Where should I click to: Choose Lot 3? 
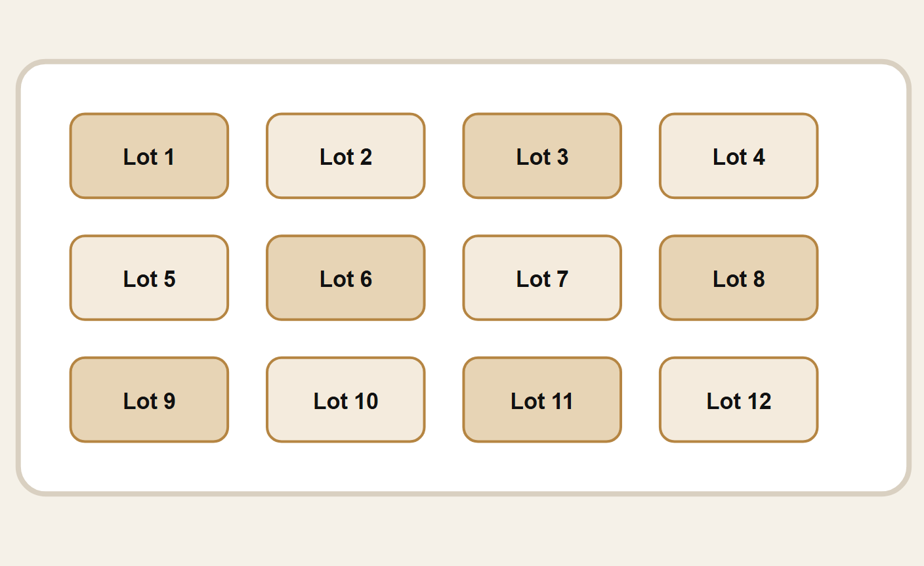542,156
